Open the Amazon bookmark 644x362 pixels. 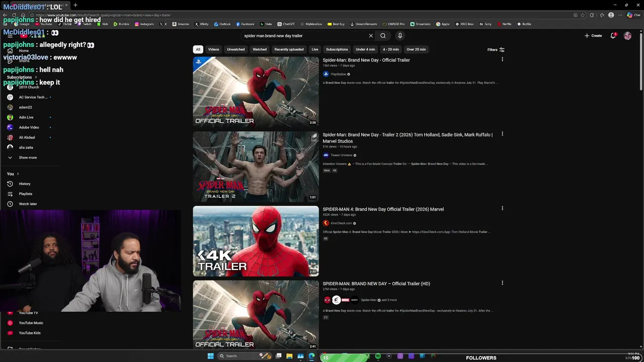181,24
